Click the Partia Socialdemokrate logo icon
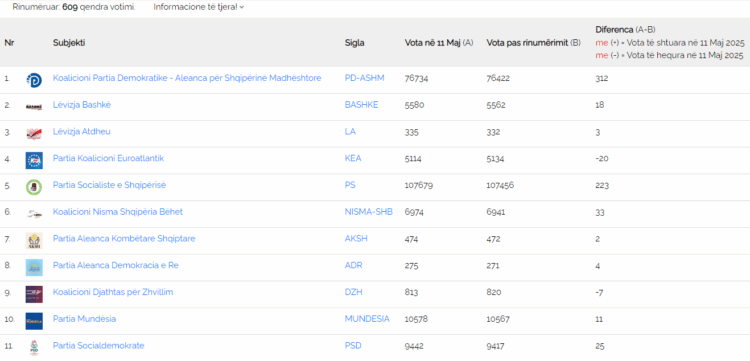Viewport: 750px width, 361px height. (34, 348)
